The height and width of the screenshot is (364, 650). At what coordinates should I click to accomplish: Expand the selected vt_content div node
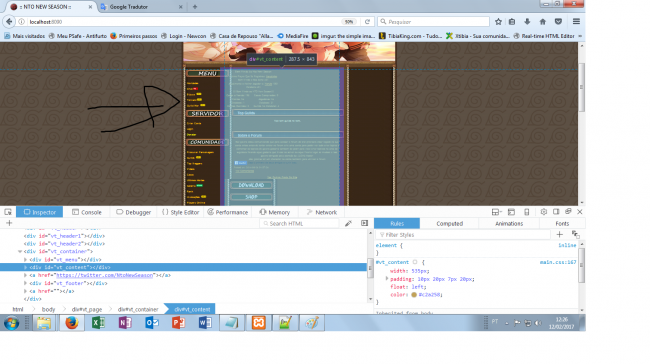(25, 267)
